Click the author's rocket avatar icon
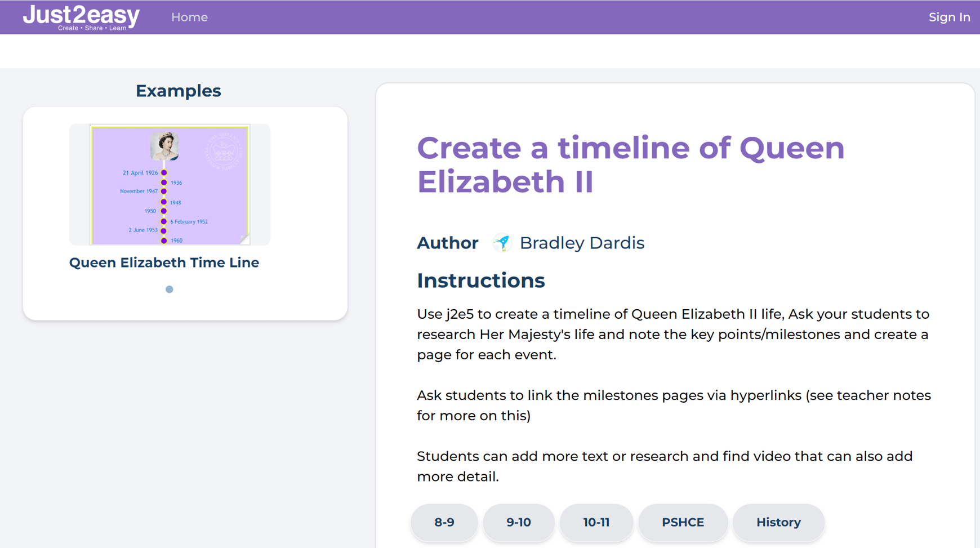 [x=501, y=243]
